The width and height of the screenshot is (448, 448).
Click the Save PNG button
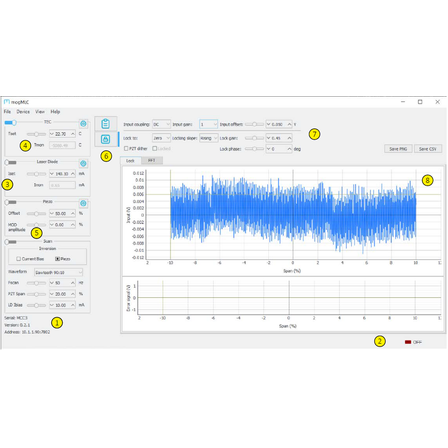[398, 149]
